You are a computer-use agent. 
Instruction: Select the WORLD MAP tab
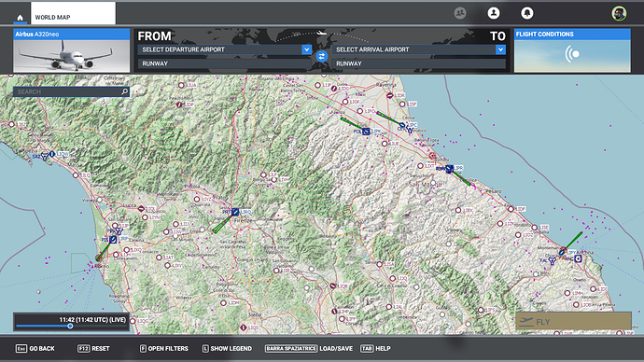tap(73, 13)
